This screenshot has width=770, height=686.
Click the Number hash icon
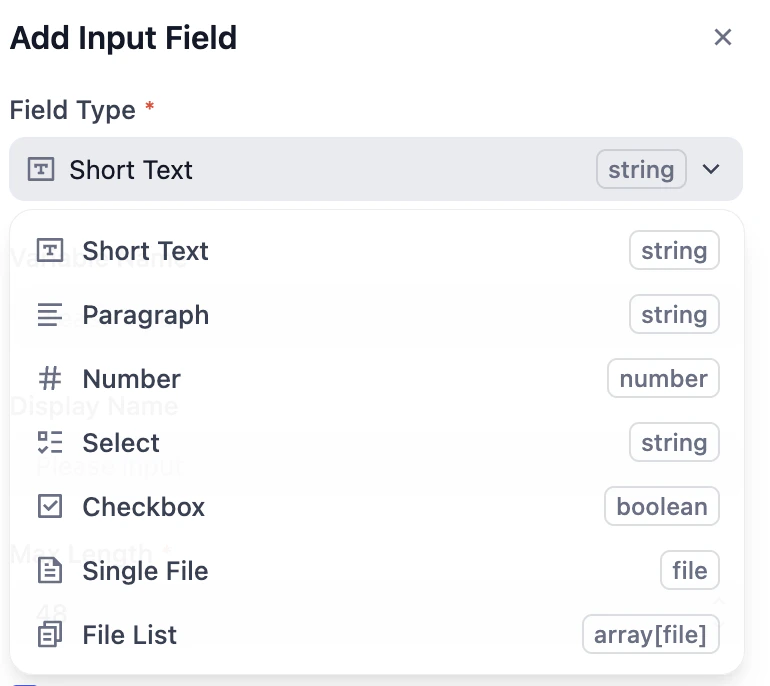(49, 379)
